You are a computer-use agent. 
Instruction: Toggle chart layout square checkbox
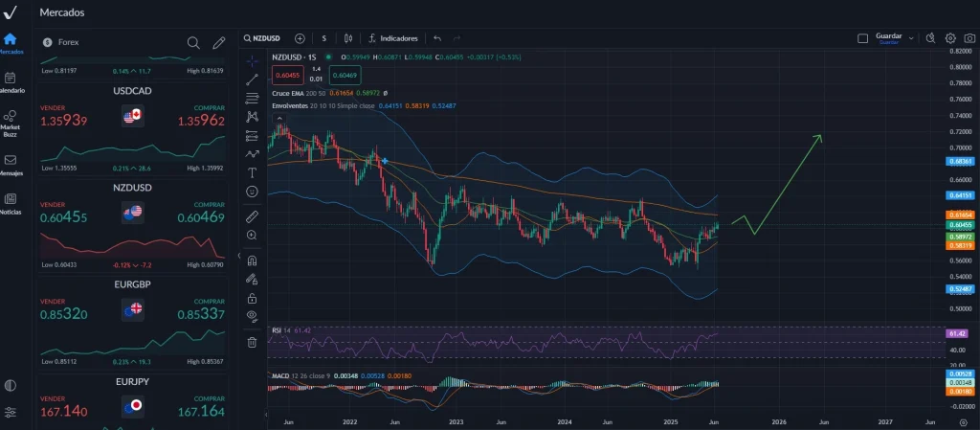863,38
